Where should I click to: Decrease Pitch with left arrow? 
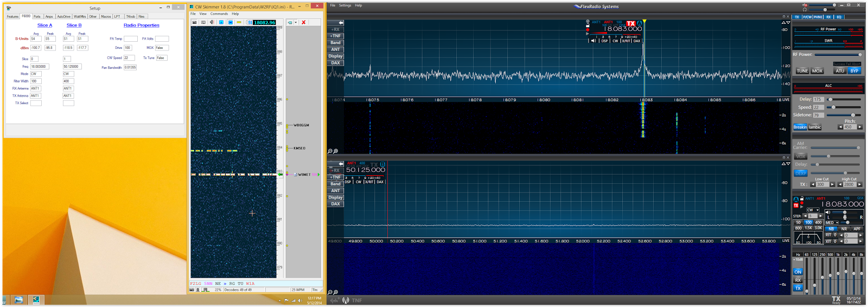840,127
